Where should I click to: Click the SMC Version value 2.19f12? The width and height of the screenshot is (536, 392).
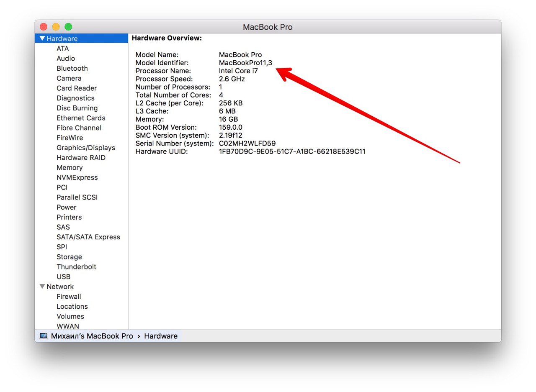pyautogui.click(x=231, y=135)
